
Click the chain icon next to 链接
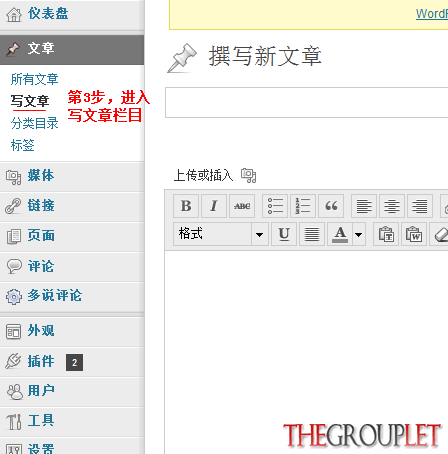coord(13,206)
